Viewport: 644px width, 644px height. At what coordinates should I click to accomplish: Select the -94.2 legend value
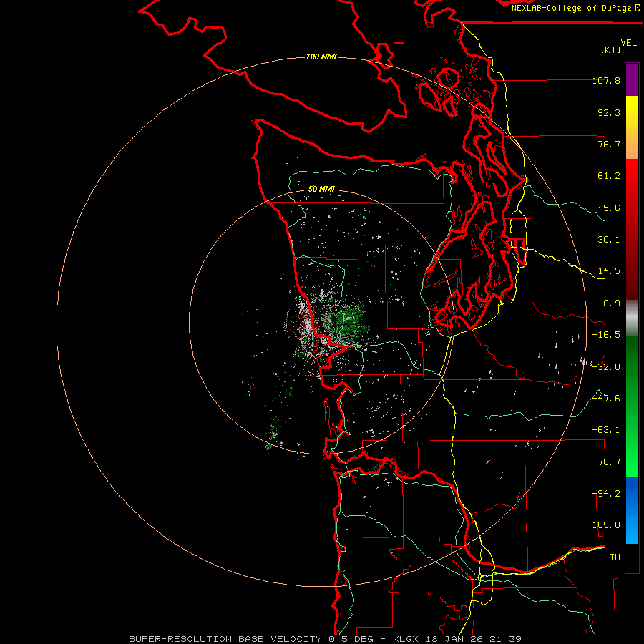(606, 494)
